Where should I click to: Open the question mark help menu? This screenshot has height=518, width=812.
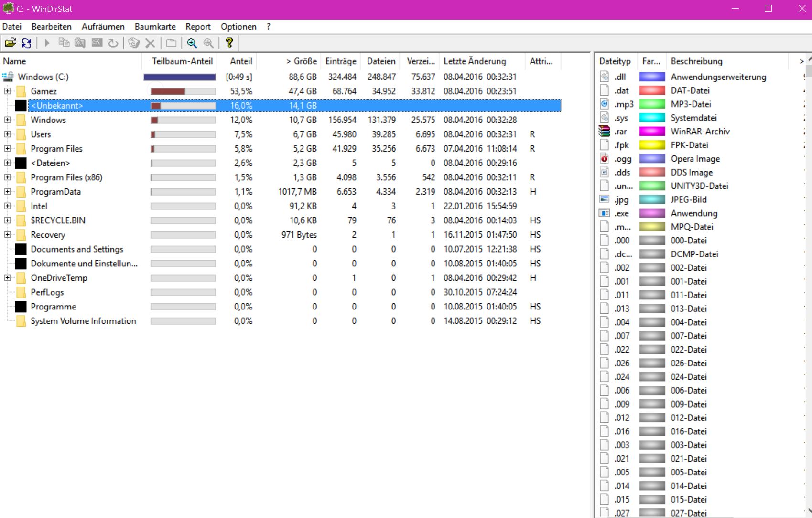pyautogui.click(x=269, y=27)
